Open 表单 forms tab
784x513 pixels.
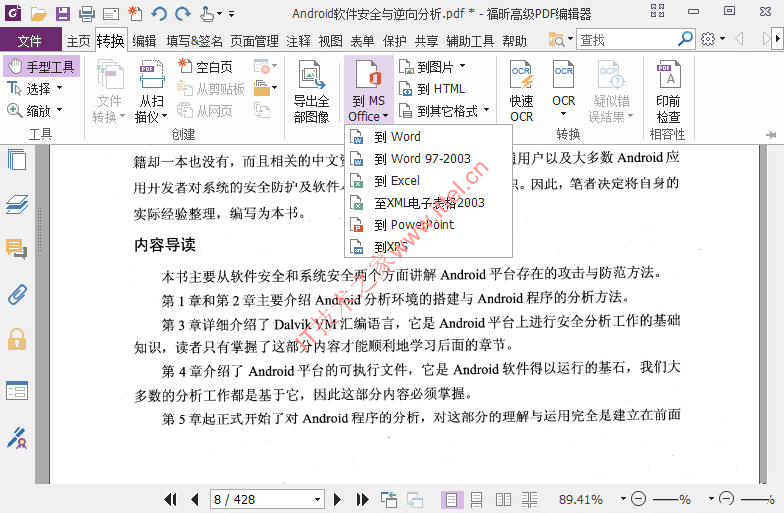pyautogui.click(x=362, y=40)
